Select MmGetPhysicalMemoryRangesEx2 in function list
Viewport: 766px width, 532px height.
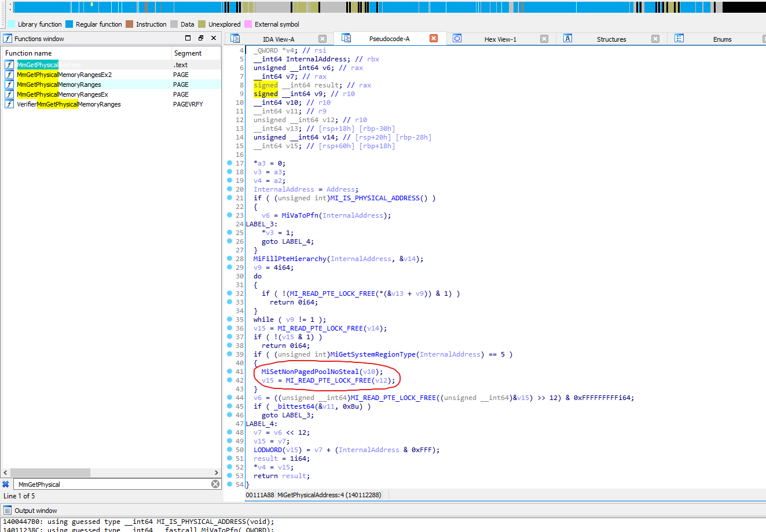[x=64, y=75]
